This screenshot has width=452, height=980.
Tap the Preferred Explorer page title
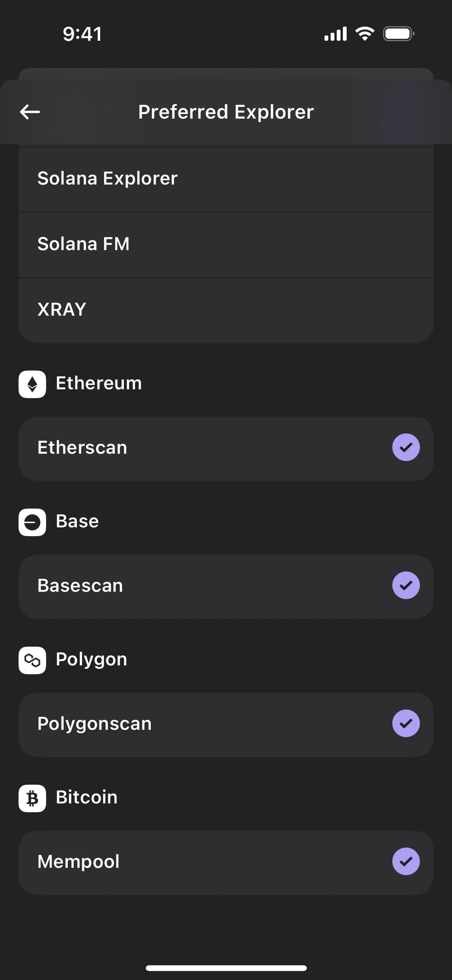(226, 112)
